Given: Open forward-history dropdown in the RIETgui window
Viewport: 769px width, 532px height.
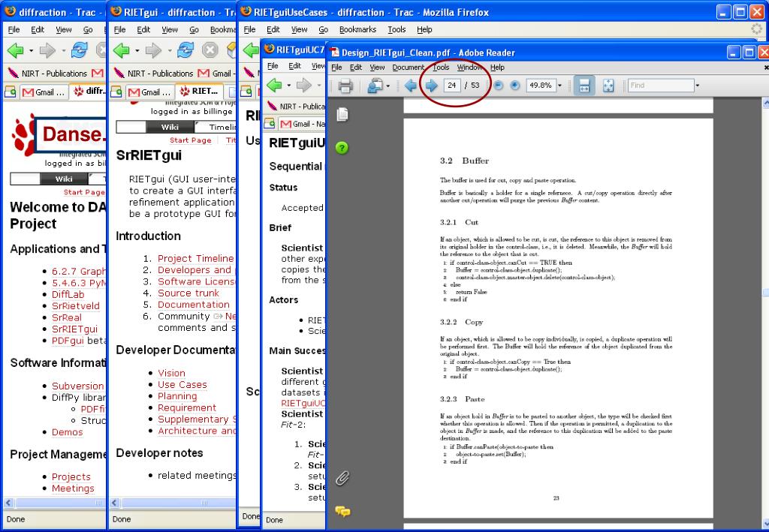Looking at the screenshot, I should pyautogui.click(x=169, y=50).
